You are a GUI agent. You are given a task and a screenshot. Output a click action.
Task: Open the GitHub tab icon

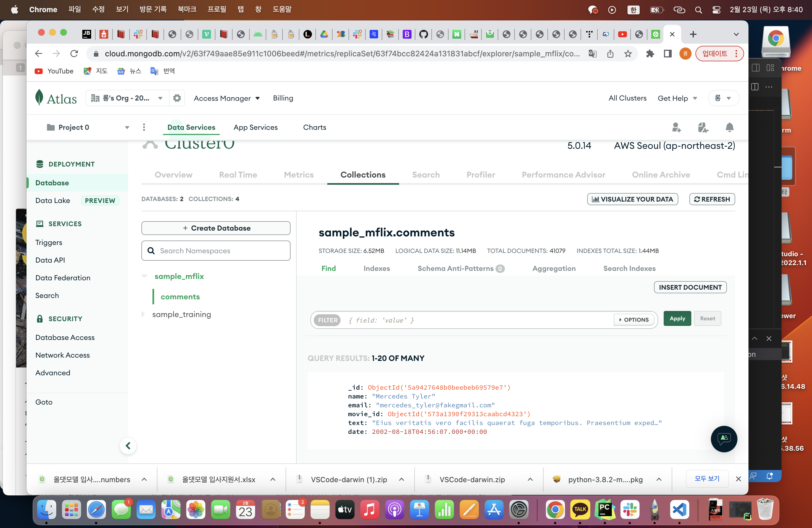423,34
